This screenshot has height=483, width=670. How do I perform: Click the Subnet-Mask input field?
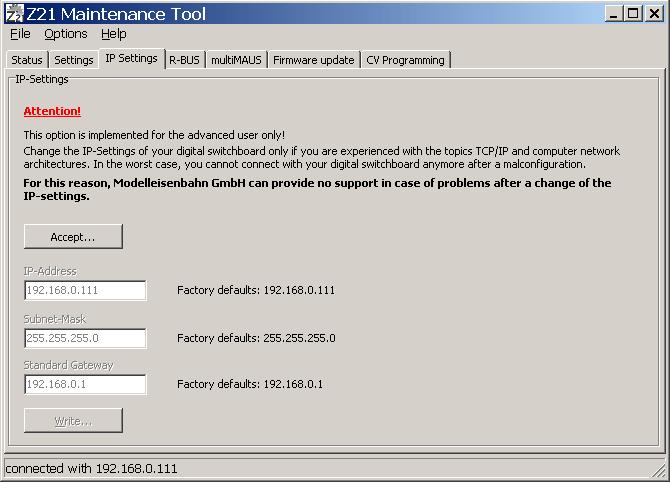click(x=85, y=339)
